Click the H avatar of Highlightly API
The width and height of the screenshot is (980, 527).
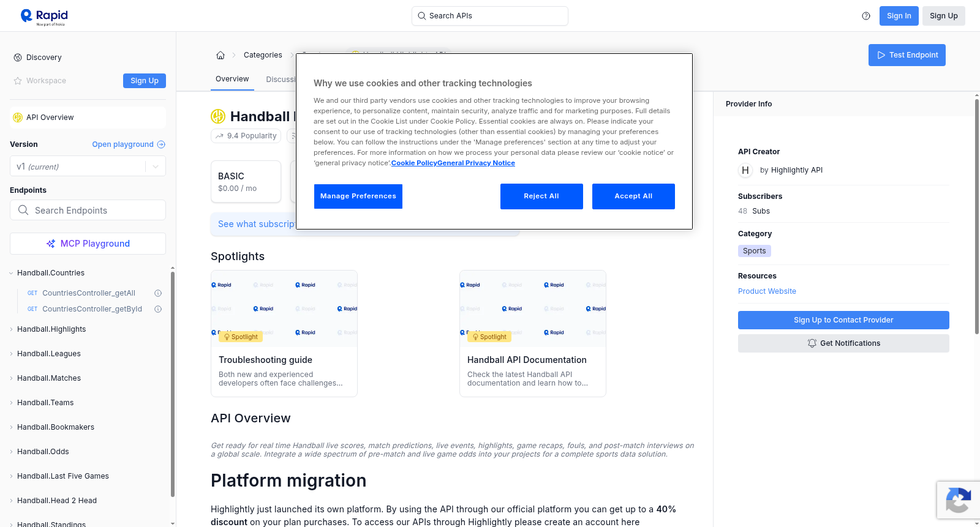click(745, 170)
